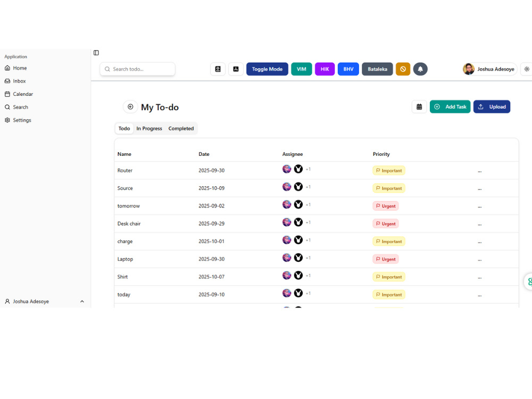Show extra assignees +1 in Desk chair row
532x399 pixels.
pos(308,222)
